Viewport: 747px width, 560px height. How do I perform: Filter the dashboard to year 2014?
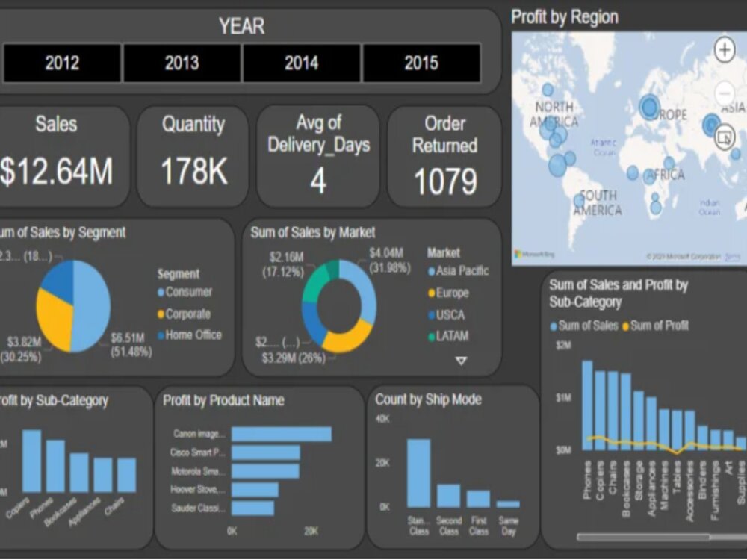(x=301, y=63)
